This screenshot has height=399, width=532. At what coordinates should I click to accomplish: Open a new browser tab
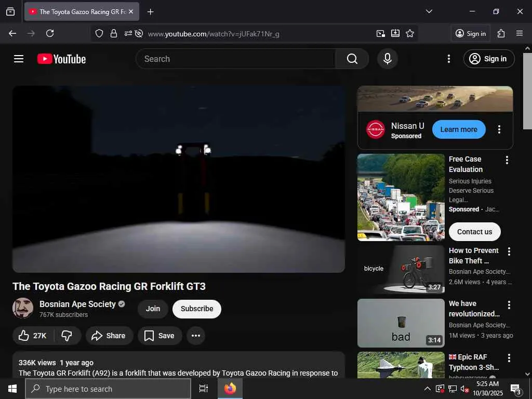click(x=150, y=12)
